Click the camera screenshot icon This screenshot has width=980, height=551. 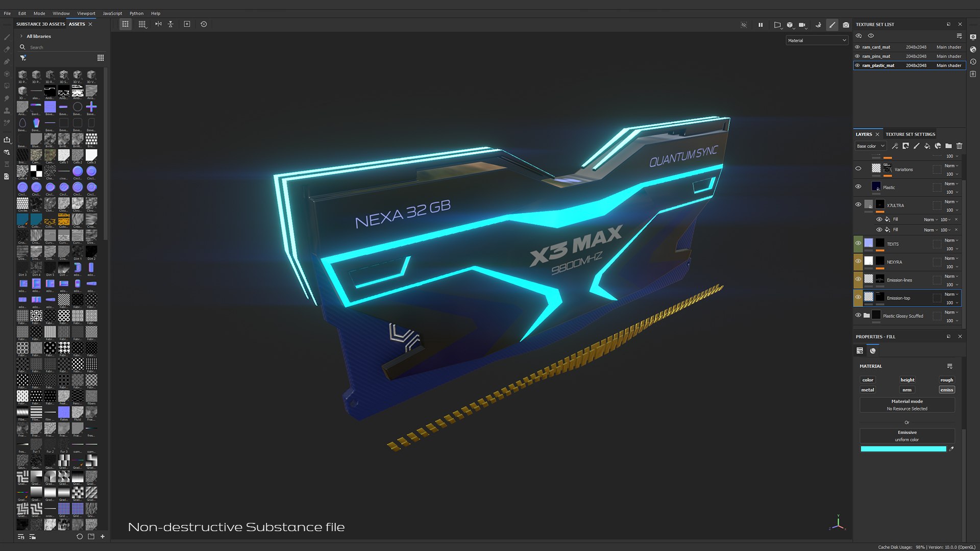(846, 24)
